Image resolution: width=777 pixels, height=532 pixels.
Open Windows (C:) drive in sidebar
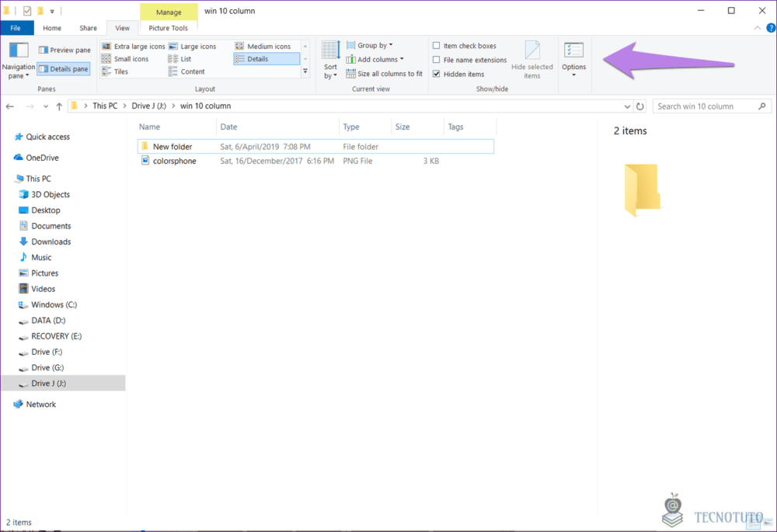(x=47, y=304)
